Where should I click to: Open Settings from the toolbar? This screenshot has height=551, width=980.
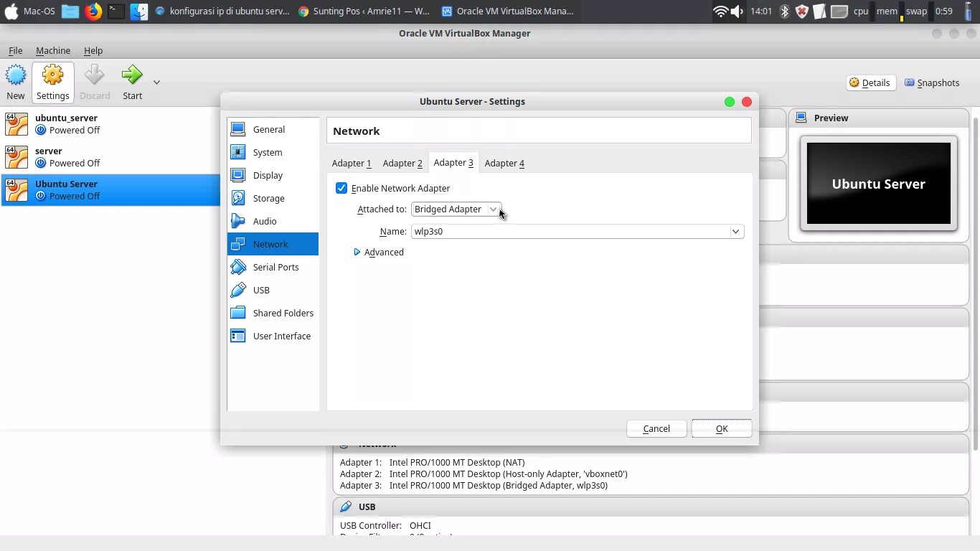tap(53, 82)
